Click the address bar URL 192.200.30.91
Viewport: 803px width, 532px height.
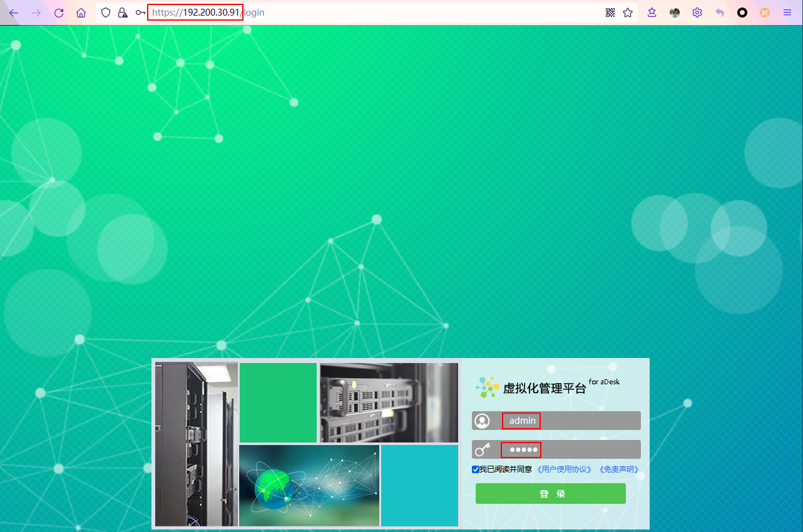(195, 13)
